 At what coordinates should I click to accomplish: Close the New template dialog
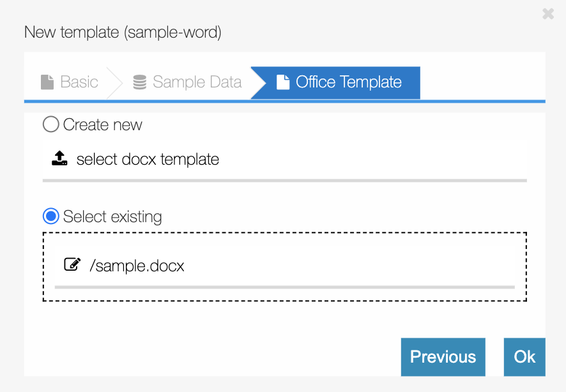pyautogui.click(x=548, y=13)
